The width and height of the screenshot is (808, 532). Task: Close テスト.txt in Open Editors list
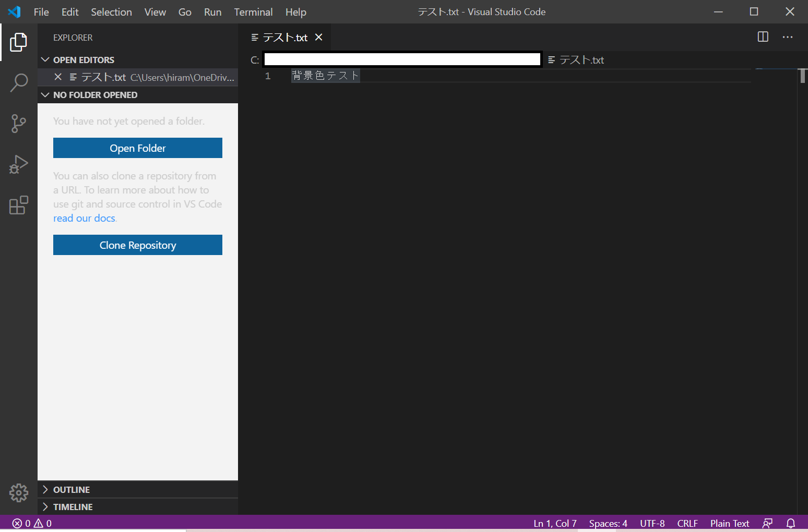(58, 77)
